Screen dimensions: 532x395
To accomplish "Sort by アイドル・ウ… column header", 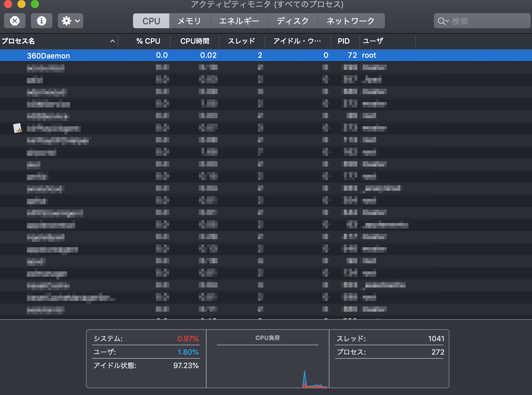I will 297,41.
